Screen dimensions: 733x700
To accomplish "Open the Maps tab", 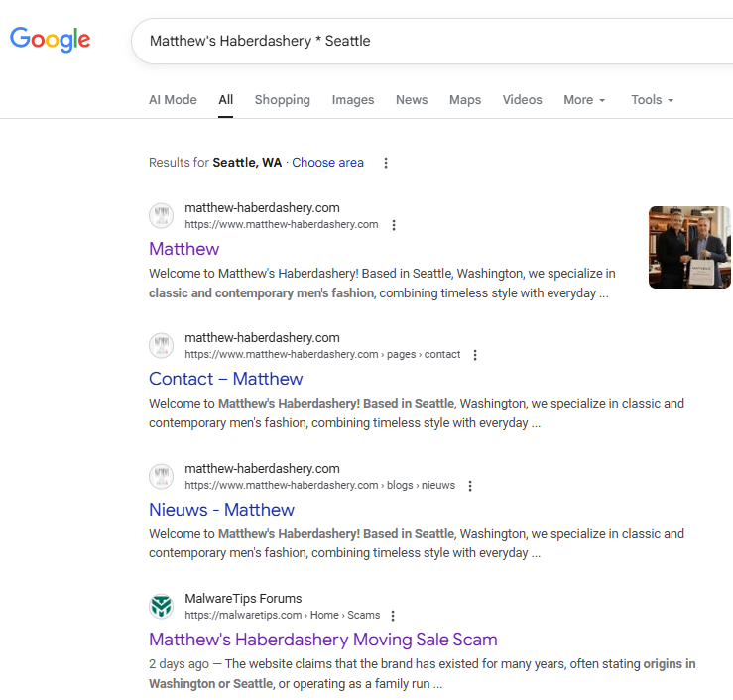I will point(465,100).
